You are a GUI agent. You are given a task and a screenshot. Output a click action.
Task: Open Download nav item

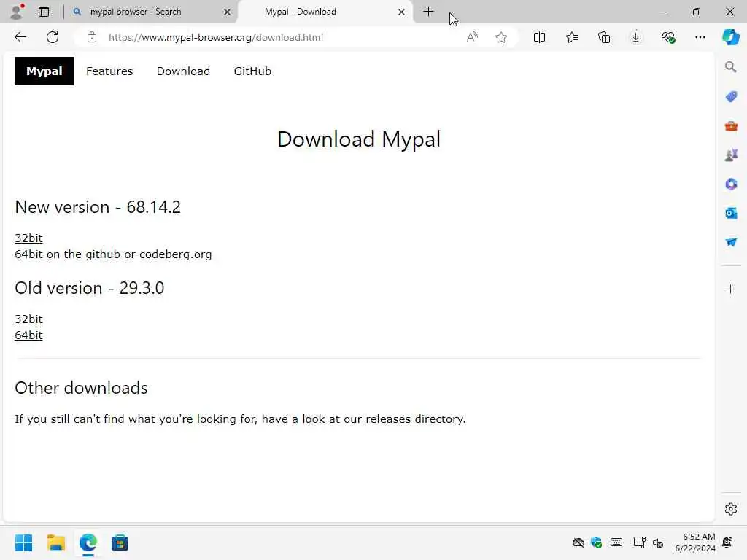click(x=183, y=71)
